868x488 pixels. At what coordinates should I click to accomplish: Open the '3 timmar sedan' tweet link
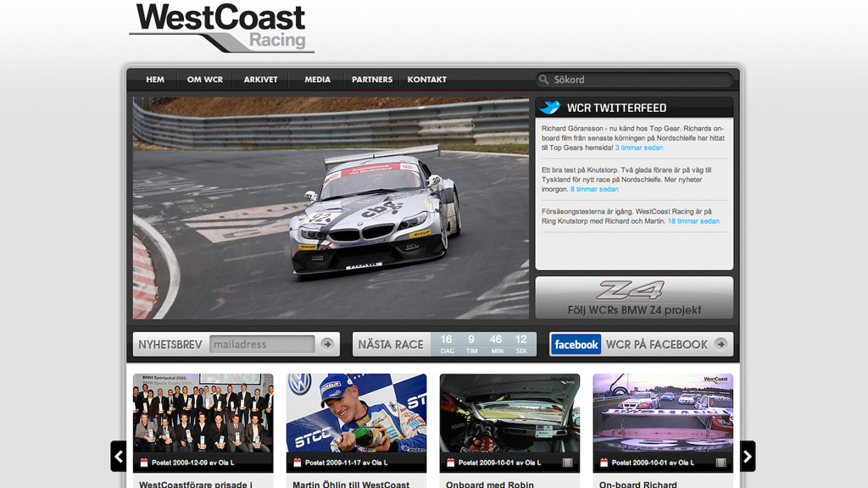click(639, 147)
